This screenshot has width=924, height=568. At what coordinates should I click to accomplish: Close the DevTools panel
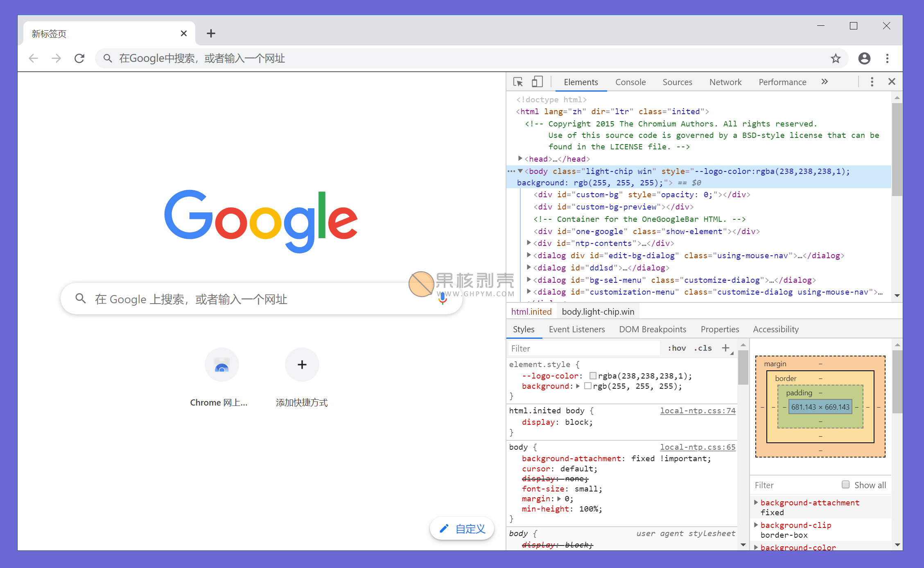pyautogui.click(x=892, y=81)
